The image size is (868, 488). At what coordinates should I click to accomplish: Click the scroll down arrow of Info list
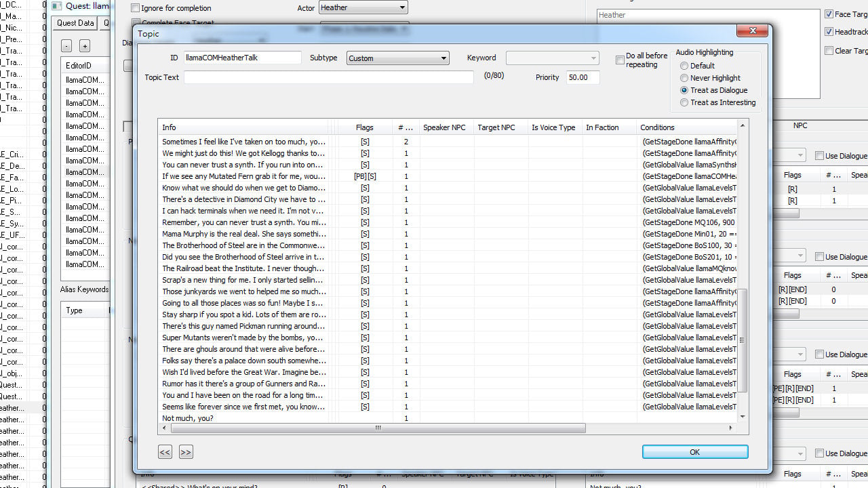coord(743,416)
